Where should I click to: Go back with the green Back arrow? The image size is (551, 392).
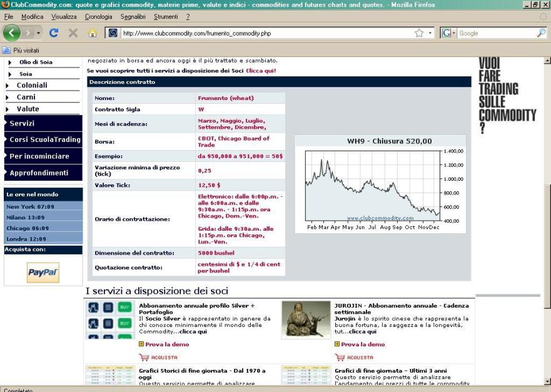12,33
